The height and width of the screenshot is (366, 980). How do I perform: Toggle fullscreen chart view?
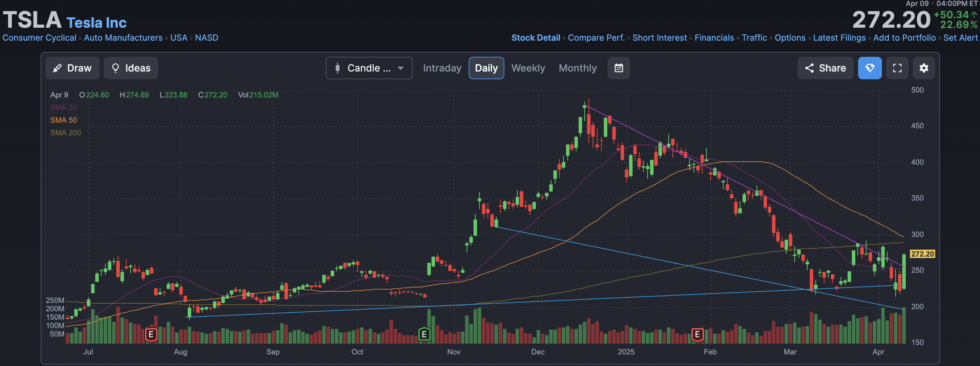[897, 68]
